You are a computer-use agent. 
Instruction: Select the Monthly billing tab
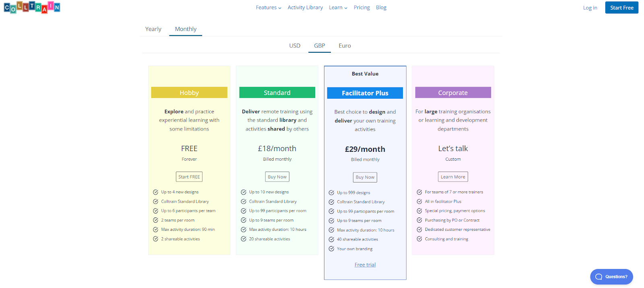pos(186,29)
